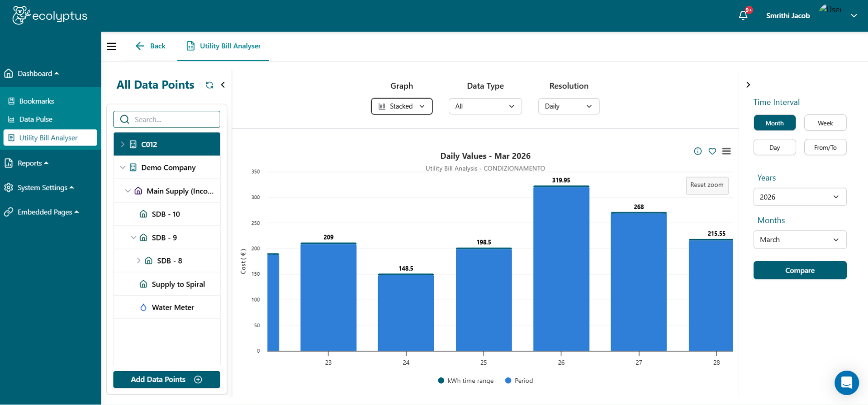Collapse the All Data Points panel

(x=223, y=85)
